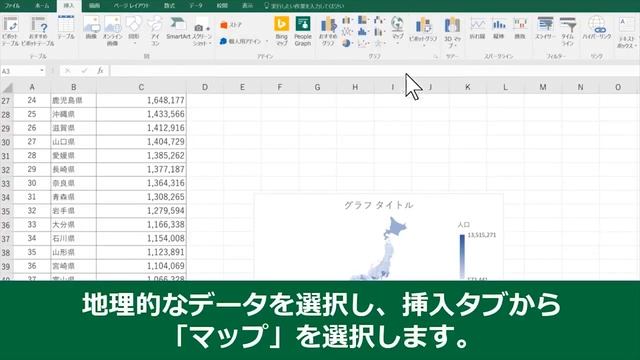Viewport: 640px width, 360px height.
Task: Launch the People Graph add-in
Action: click(x=303, y=31)
